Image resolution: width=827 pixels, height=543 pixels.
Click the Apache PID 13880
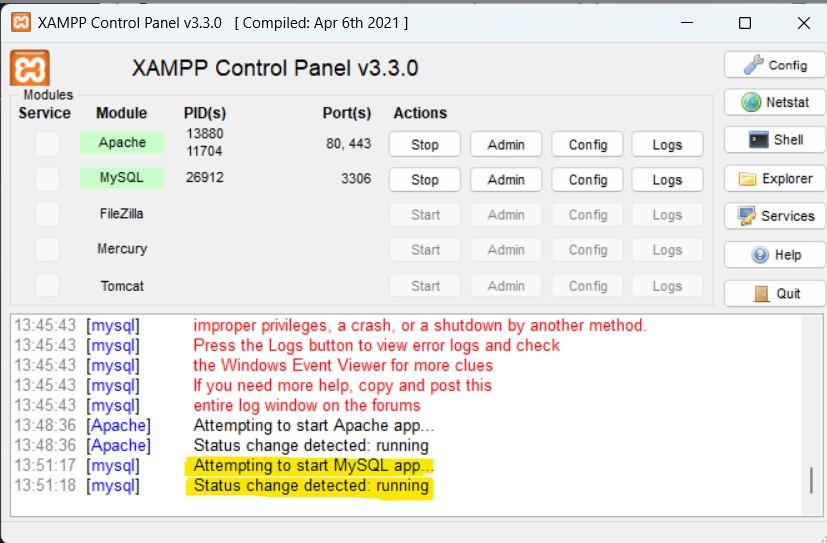[x=205, y=133]
